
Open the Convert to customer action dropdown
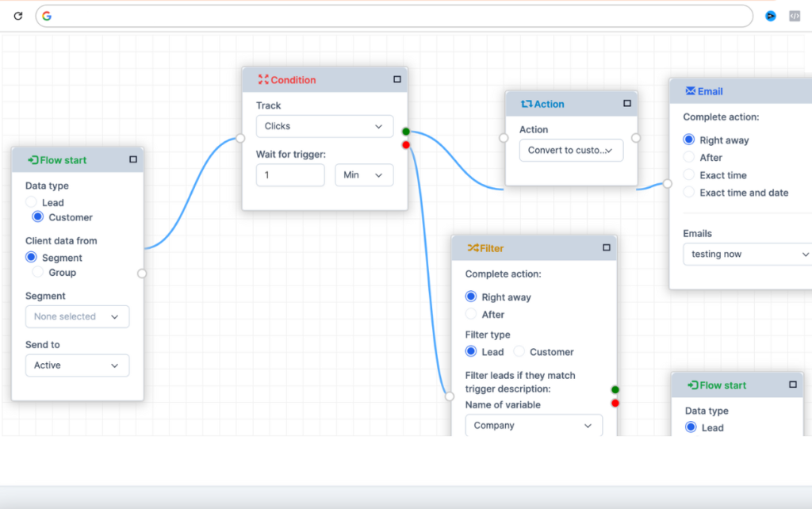click(x=571, y=150)
